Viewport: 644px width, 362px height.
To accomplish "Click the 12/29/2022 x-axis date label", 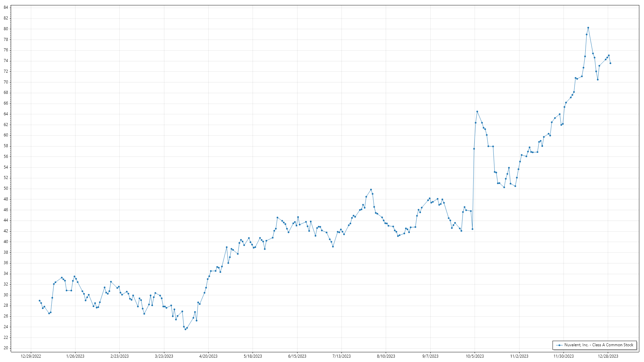I will [31, 356].
